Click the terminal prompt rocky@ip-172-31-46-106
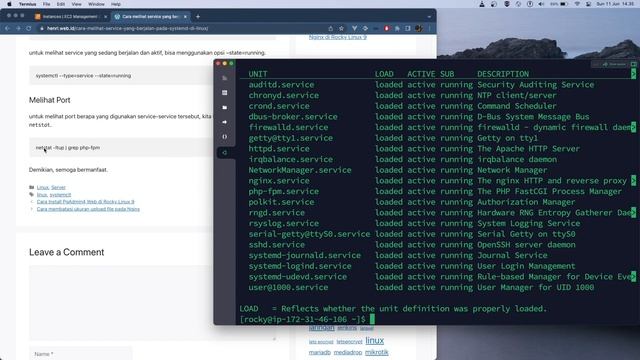This screenshot has width=640, height=360. click(x=302, y=319)
